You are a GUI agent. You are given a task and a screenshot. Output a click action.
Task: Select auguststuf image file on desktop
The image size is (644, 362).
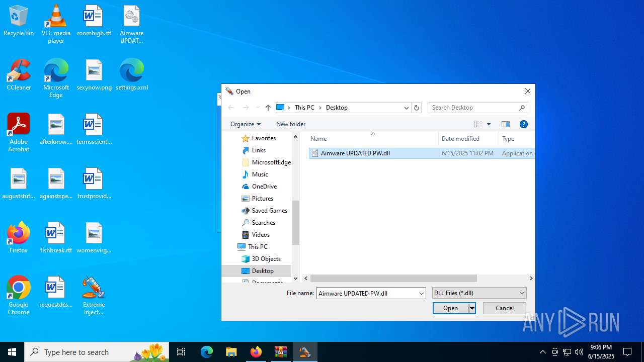[19, 184]
